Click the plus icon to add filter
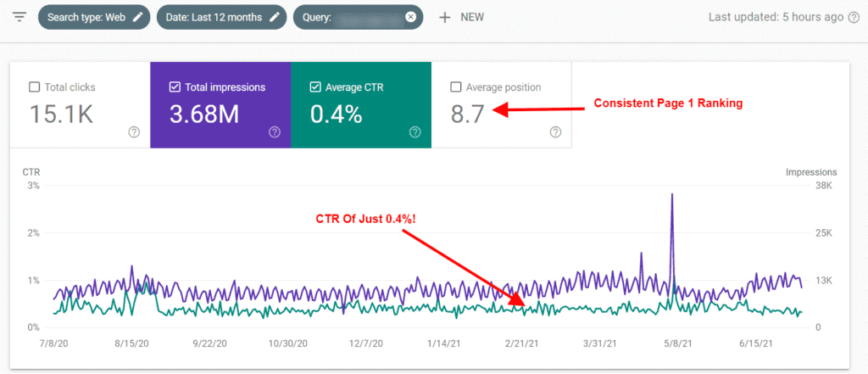This screenshot has width=868, height=374. point(444,17)
